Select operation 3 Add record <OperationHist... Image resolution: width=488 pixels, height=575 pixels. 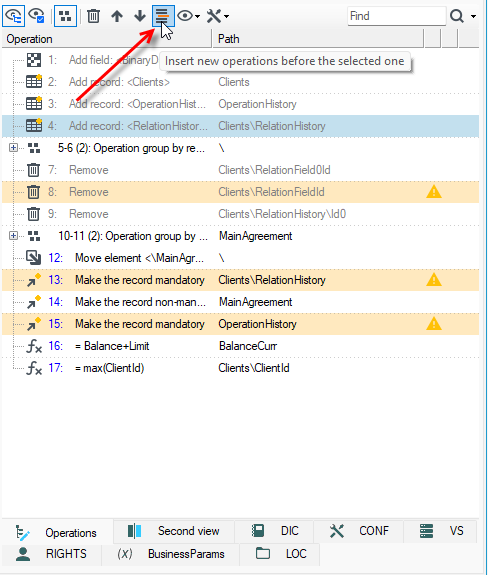[x=241, y=104]
